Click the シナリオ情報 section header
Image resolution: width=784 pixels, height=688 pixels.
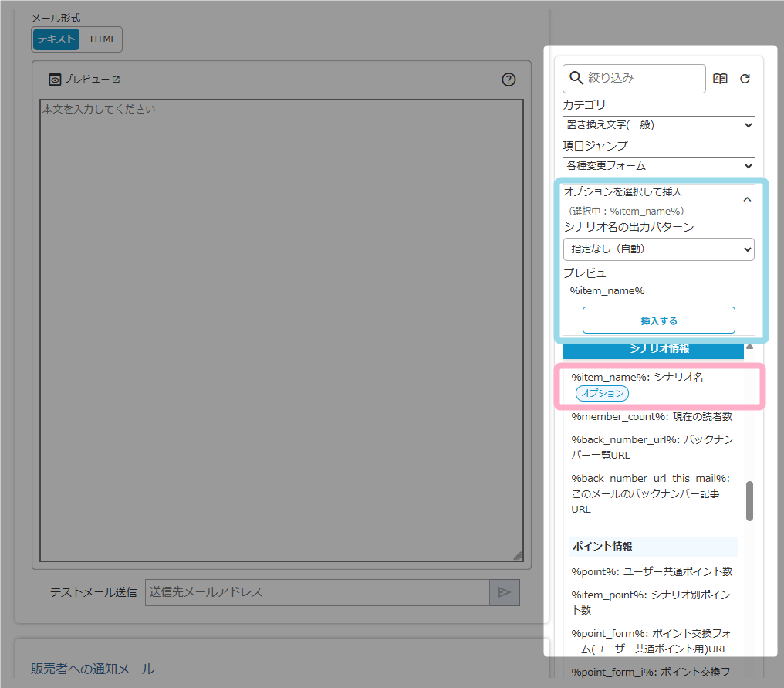click(x=653, y=348)
